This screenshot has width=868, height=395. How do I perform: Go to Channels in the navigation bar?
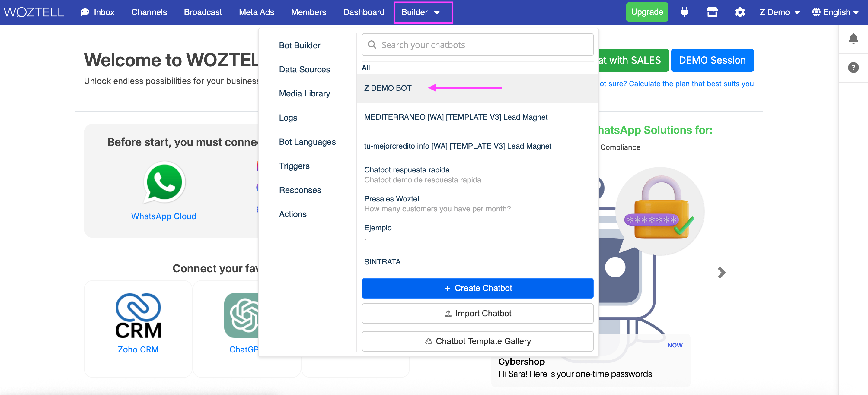click(x=149, y=12)
